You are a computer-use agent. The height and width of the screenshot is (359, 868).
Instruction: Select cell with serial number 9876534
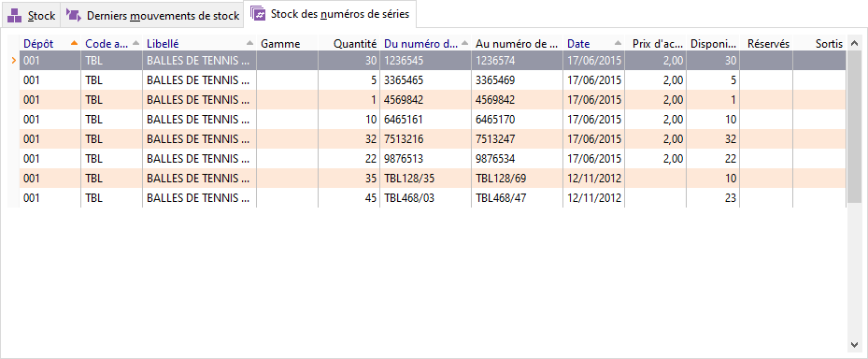[517, 158]
